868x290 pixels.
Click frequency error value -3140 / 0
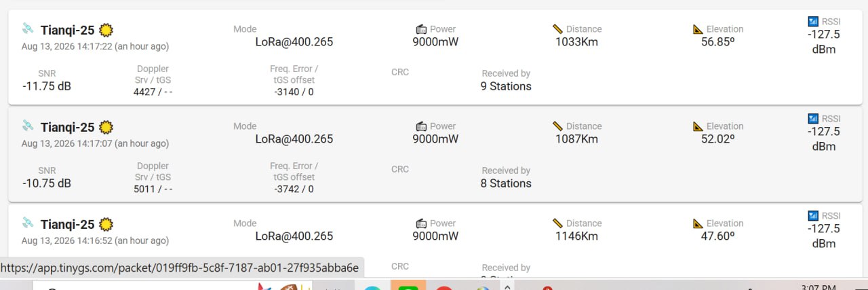pos(294,92)
